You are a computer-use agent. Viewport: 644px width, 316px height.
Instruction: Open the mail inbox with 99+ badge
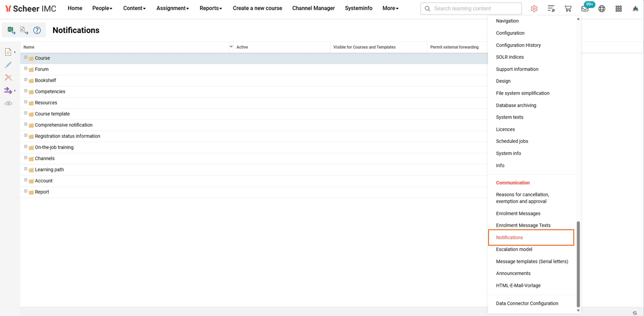[585, 9]
